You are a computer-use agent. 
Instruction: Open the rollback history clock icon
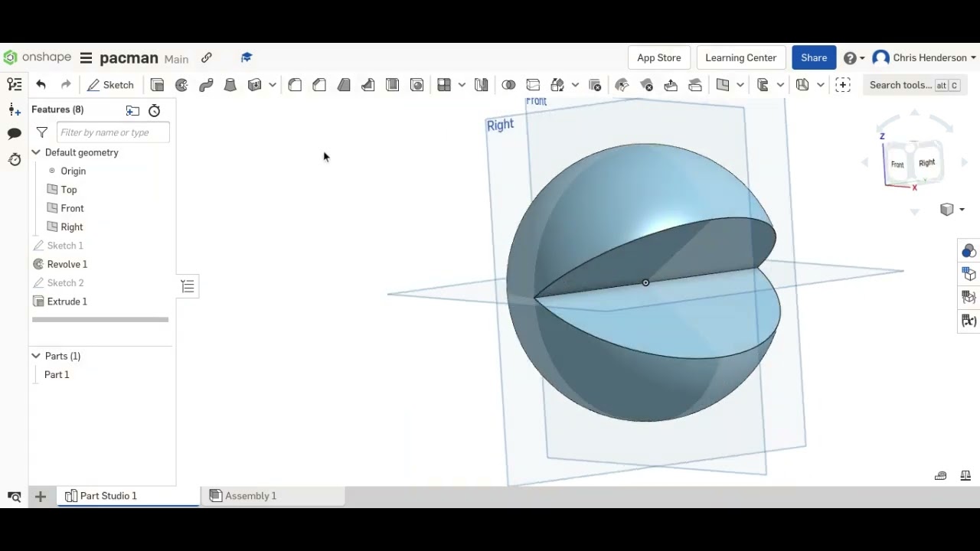coord(154,110)
